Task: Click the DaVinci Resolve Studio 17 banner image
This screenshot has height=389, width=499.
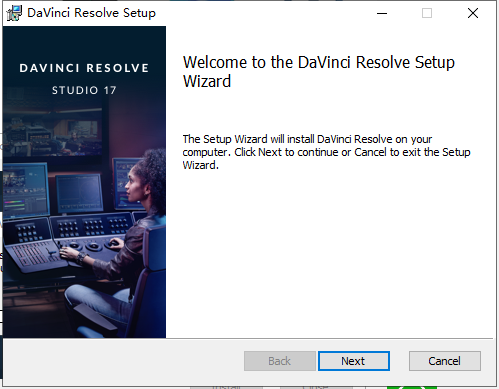Action: coord(84,182)
